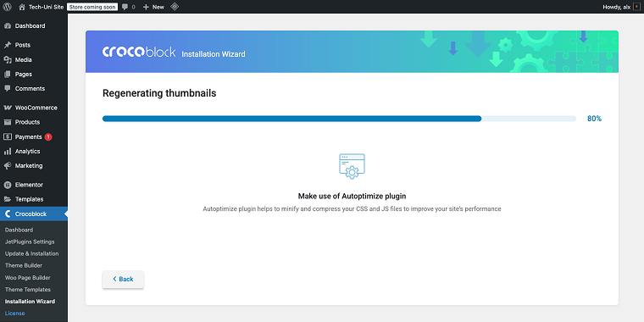Click the Payments dollar icon
Viewport: 644px width, 322px height.
pyautogui.click(x=8, y=136)
